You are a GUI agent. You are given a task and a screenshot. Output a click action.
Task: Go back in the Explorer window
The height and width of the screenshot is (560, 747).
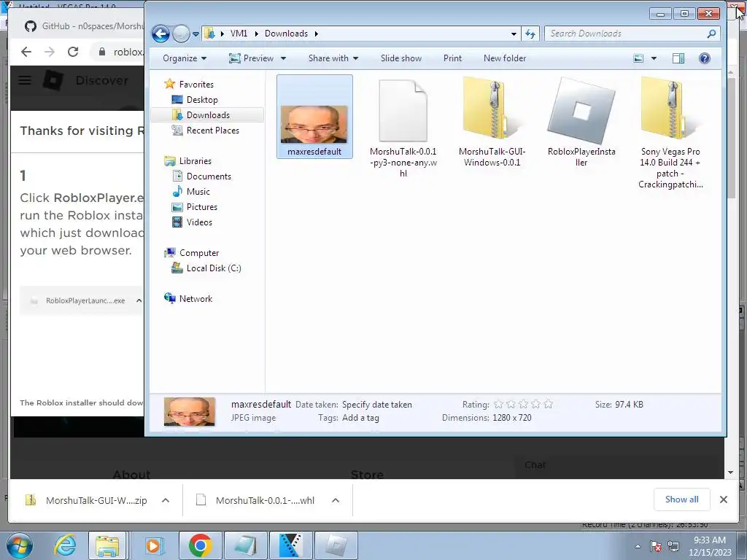[160, 34]
